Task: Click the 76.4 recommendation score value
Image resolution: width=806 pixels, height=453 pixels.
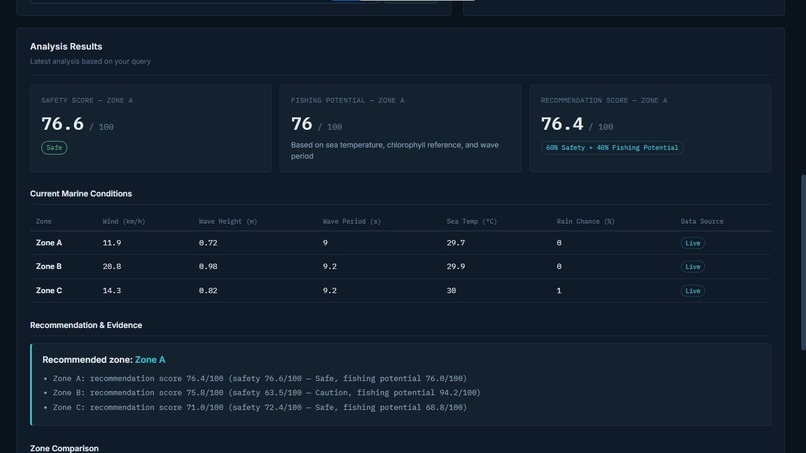Action: [x=562, y=124]
